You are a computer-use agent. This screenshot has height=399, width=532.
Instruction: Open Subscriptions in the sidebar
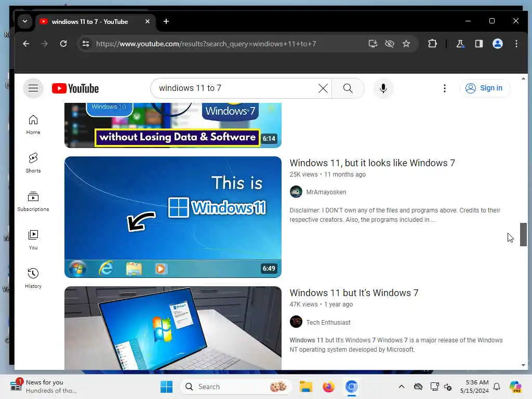pyautogui.click(x=33, y=202)
